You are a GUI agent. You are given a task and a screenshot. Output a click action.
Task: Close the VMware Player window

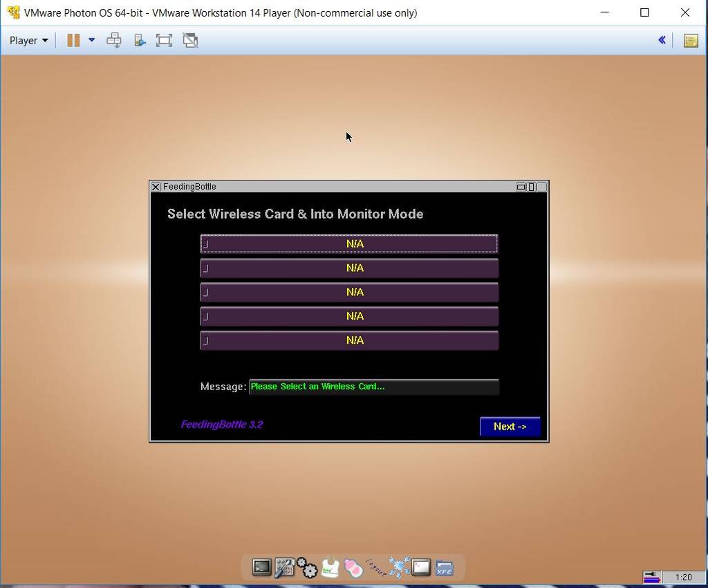click(685, 12)
